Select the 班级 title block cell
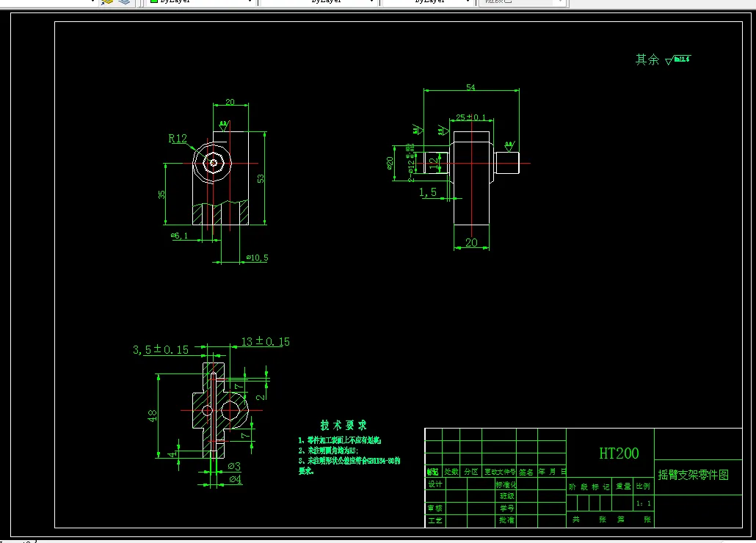 [x=506, y=496]
